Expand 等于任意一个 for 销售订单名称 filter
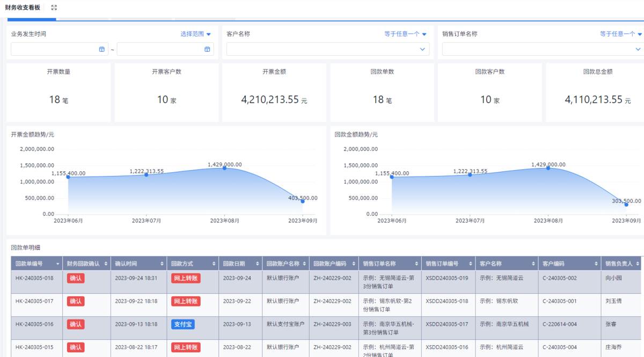Image resolution: width=644 pixels, height=357 pixels. pos(621,34)
